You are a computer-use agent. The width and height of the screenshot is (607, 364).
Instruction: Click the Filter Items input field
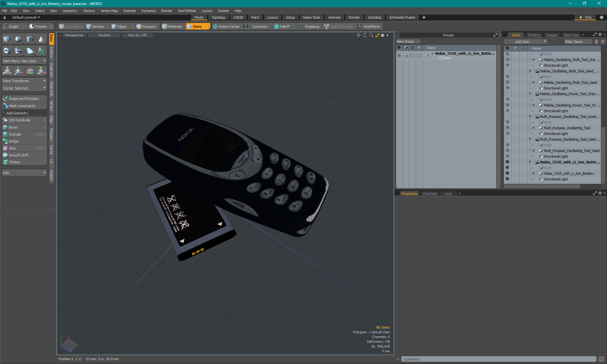578,42
